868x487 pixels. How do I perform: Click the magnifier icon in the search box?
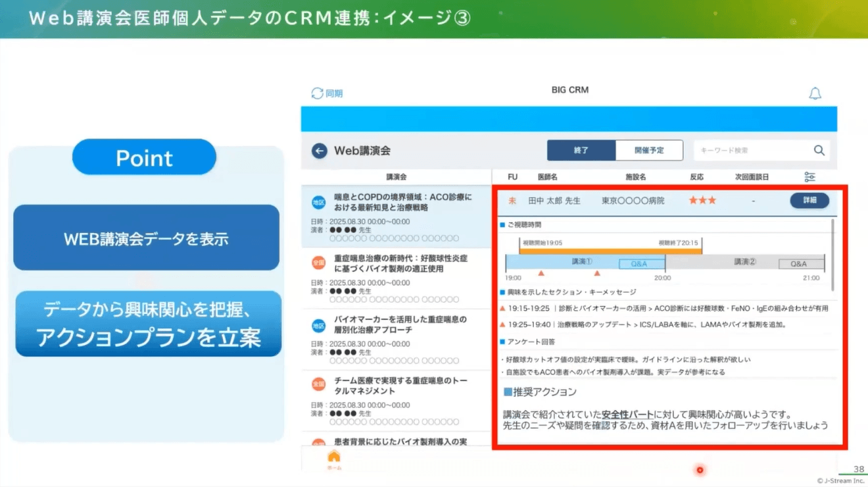[x=819, y=150]
